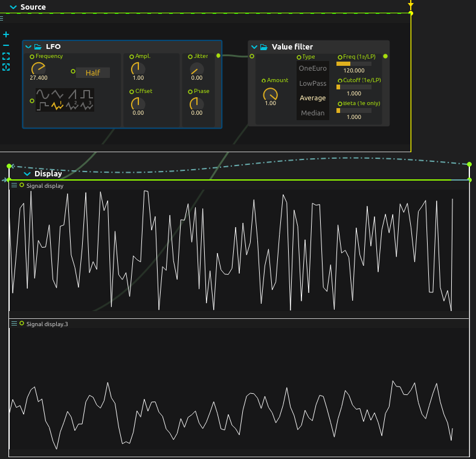Image resolution: width=476 pixels, height=459 pixels.
Task: Select the square waveform in LFO
Action: pyautogui.click(x=88, y=94)
